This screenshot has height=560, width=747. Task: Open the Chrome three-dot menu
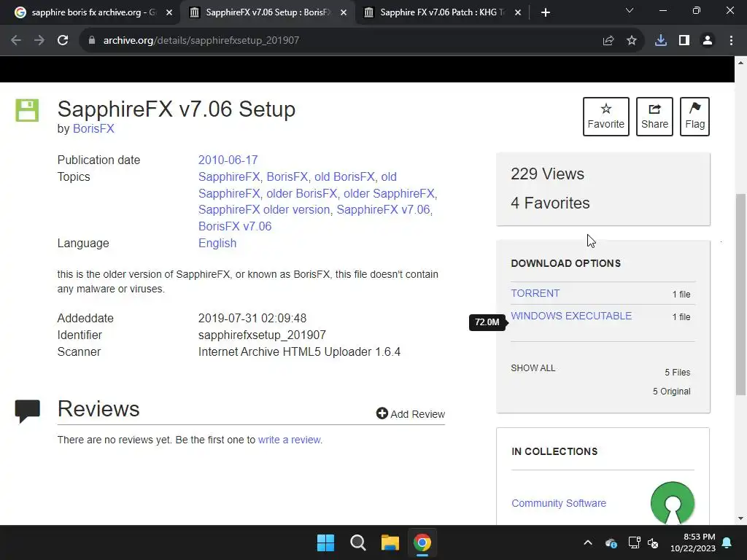[x=731, y=41]
